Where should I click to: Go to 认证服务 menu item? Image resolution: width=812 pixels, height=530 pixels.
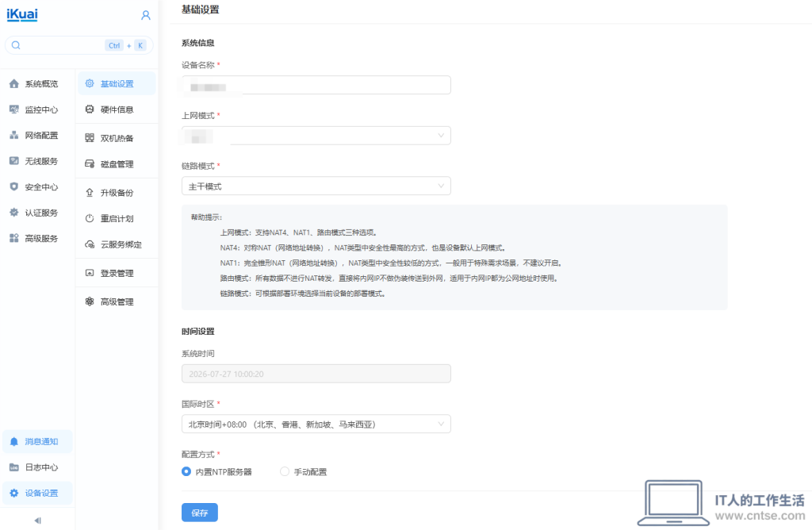[37, 213]
